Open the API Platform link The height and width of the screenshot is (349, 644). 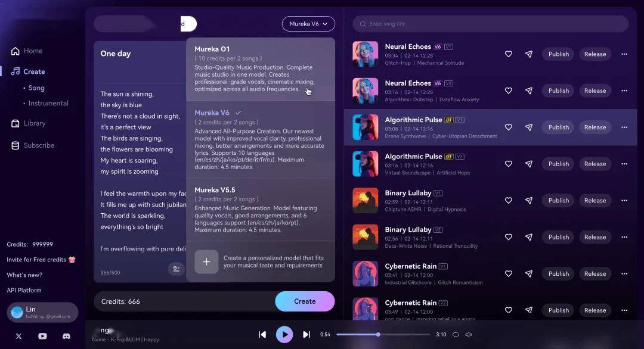24,291
